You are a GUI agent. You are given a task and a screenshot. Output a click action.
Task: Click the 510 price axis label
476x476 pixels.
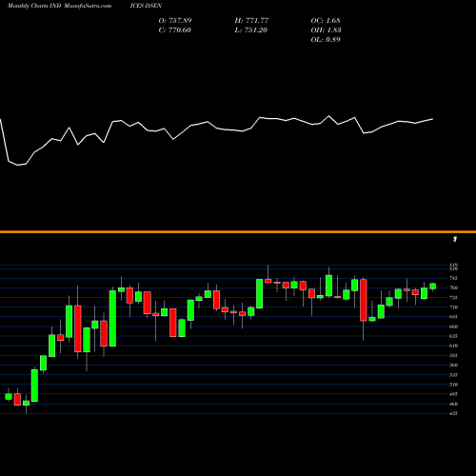tap(454, 385)
